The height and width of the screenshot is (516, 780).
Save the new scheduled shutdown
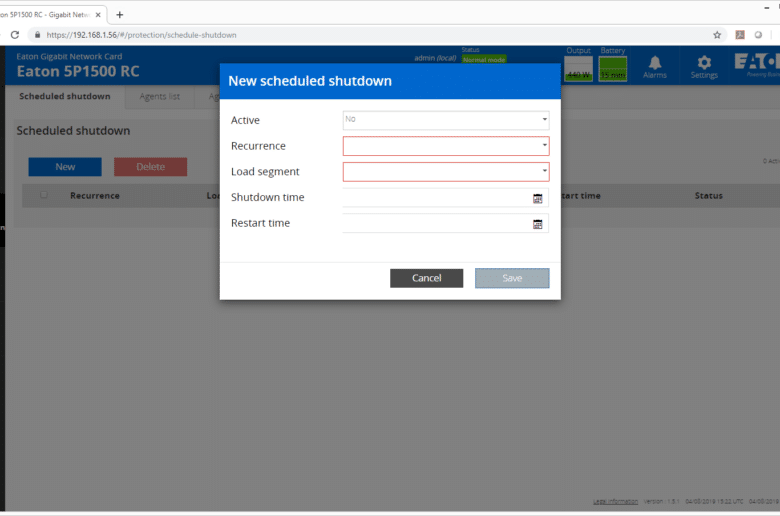pyautogui.click(x=512, y=278)
